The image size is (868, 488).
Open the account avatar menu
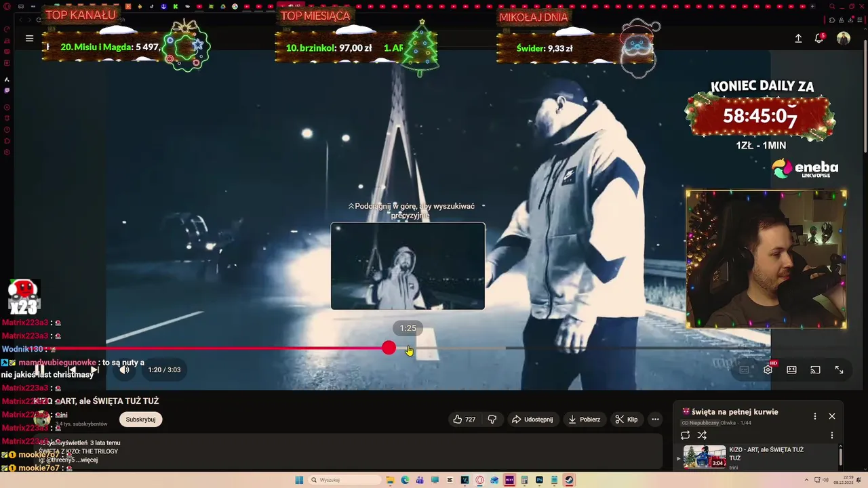[x=844, y=39]
